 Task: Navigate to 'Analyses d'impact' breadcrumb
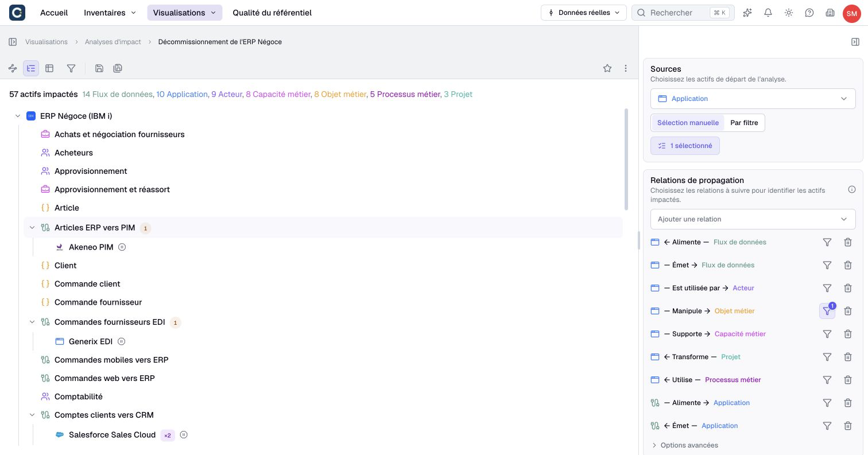[113, 42]
